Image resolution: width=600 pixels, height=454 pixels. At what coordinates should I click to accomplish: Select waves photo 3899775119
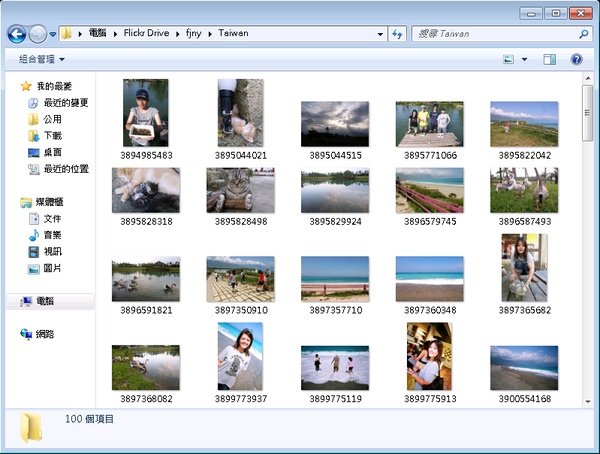click(335, 368)
